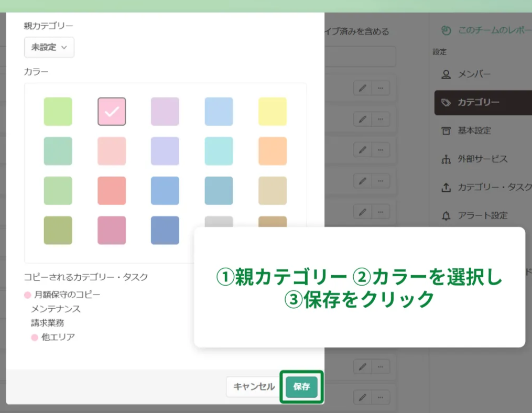532x413 pixels.
Task: Pick the orange color swatch
Action: coord(272,150)
